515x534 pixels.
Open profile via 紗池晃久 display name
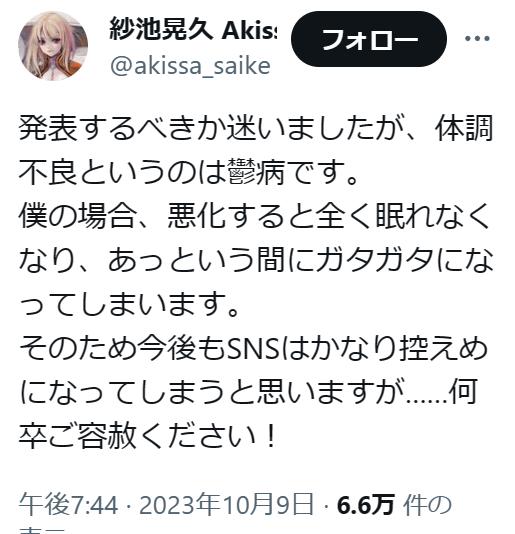point(161,30)
